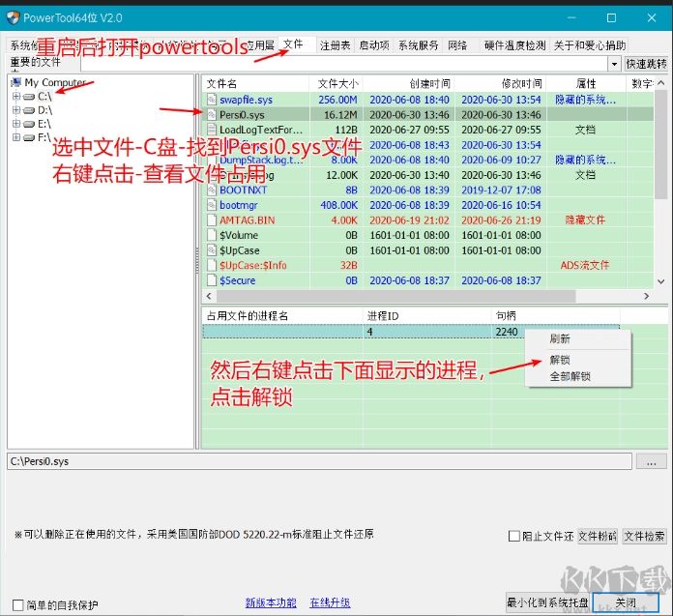Click the C:\Persi0.sys path field
The image size is (673, 616).
(x=319, y=461)
